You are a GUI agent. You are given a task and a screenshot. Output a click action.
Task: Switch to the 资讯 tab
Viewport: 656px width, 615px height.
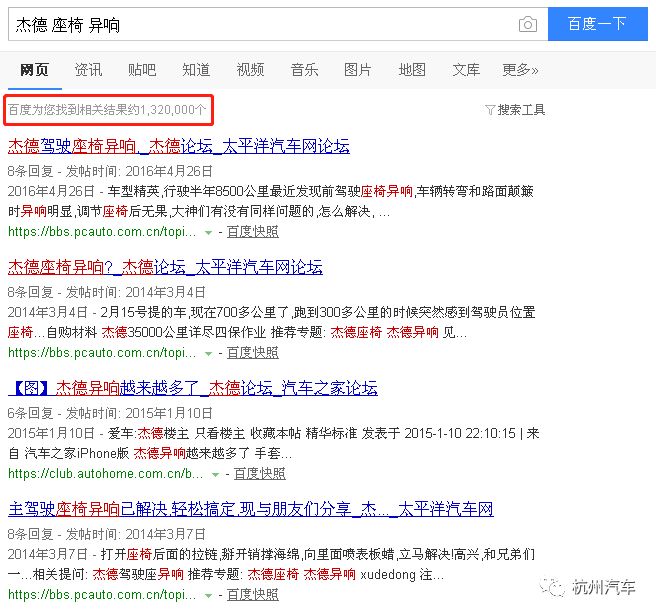coord(88,69)
